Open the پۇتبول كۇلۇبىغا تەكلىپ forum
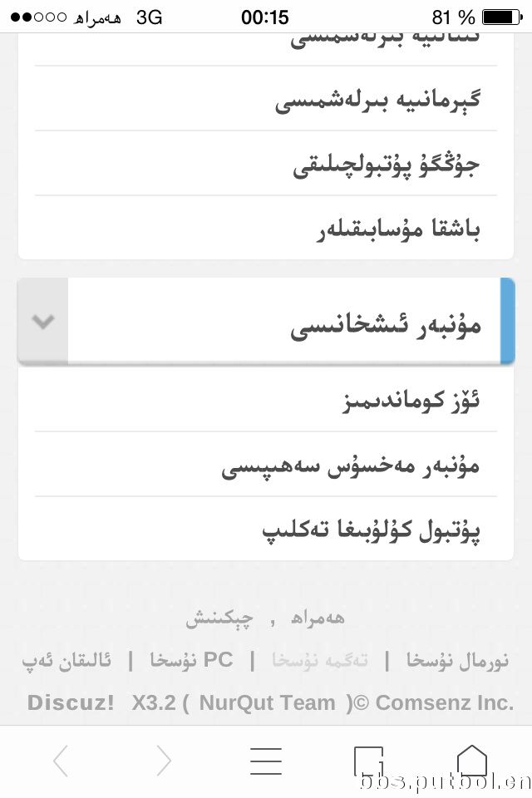 [266, 530]
